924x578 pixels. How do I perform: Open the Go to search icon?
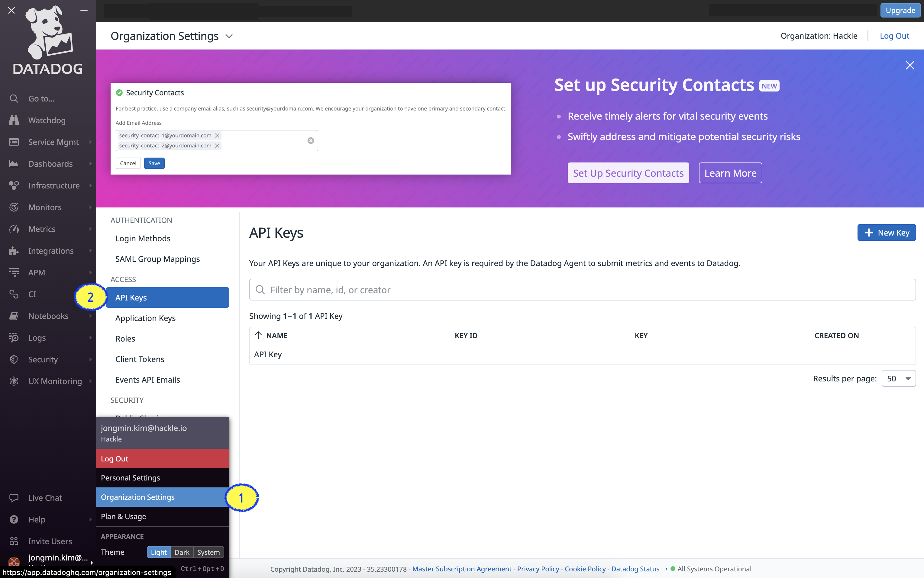tap(14, 99)
